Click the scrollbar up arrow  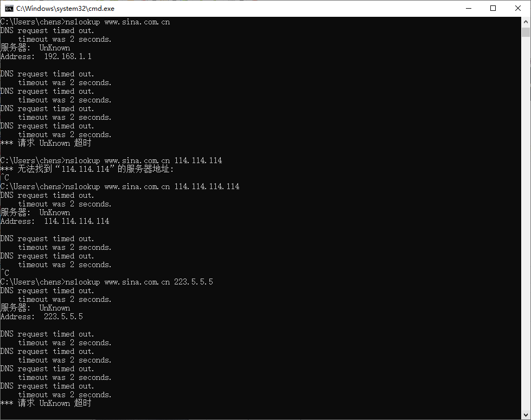tap(526, 21)
